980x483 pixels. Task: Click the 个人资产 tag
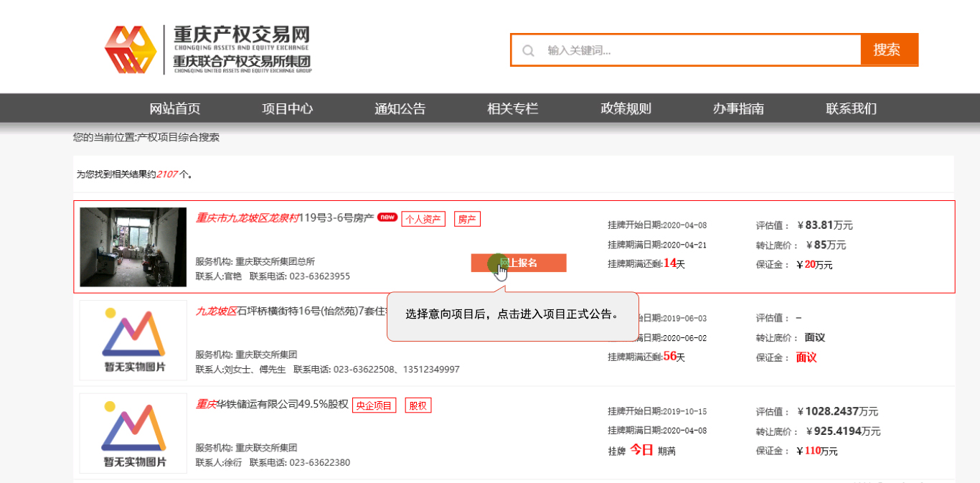coord(423,219)
